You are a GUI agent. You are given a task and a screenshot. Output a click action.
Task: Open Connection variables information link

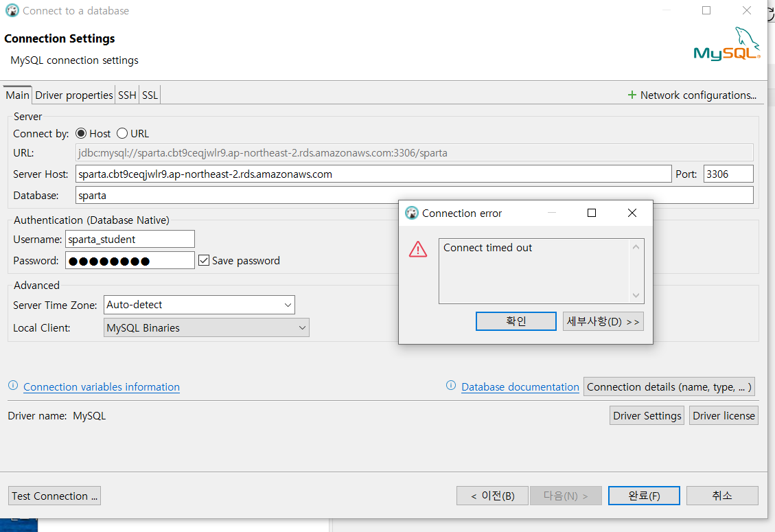tap(102, 386)
